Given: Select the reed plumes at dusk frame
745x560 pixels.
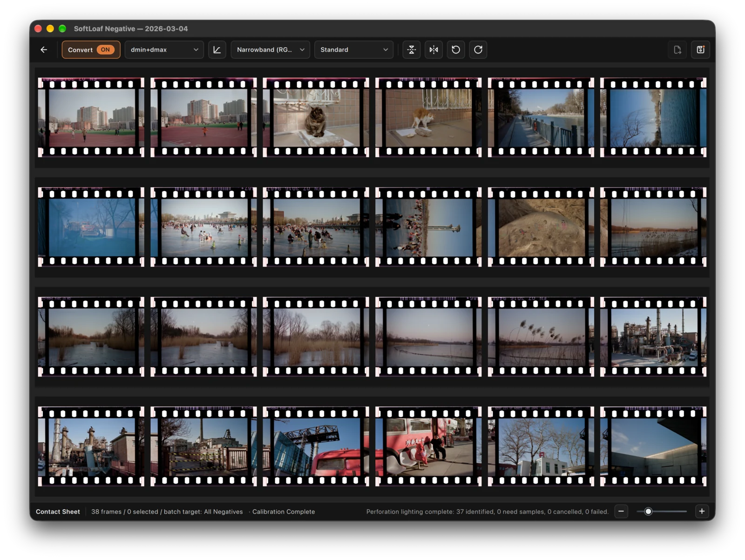Looking at the screenshot, I should pyautogui.click(x=541, y=337).
